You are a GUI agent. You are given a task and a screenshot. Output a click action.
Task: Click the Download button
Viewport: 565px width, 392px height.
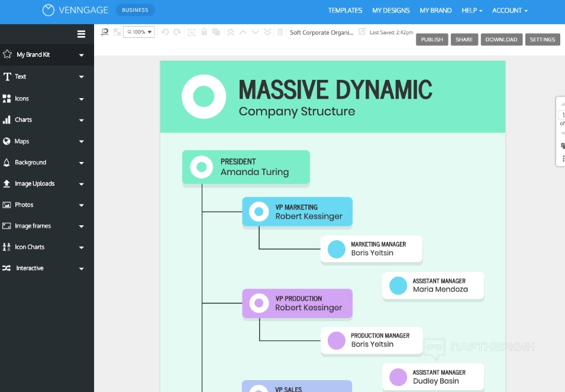point(501,40)
